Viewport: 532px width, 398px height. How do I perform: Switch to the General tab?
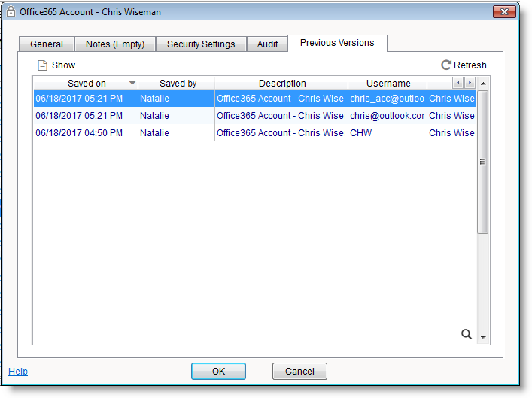[x=47, y=44]
